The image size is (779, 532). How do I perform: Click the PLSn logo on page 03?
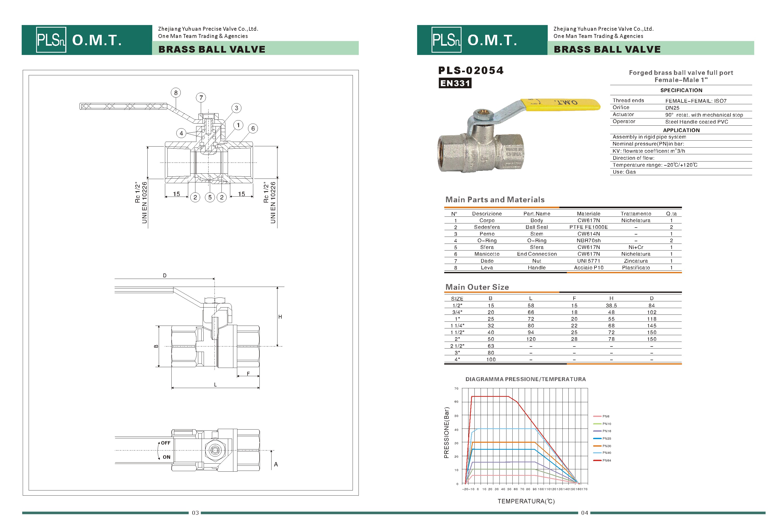(51, 40)
